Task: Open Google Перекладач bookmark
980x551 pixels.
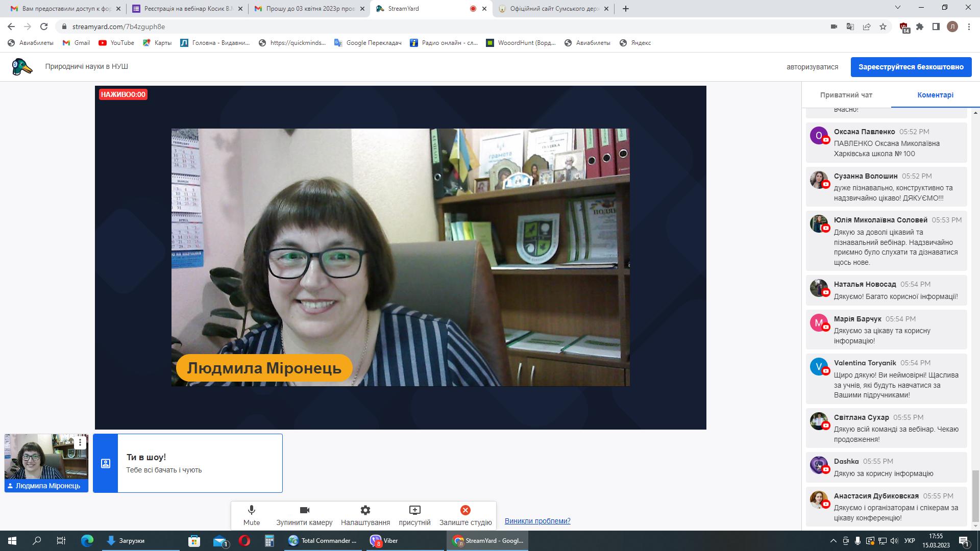Action: point(367,43)
